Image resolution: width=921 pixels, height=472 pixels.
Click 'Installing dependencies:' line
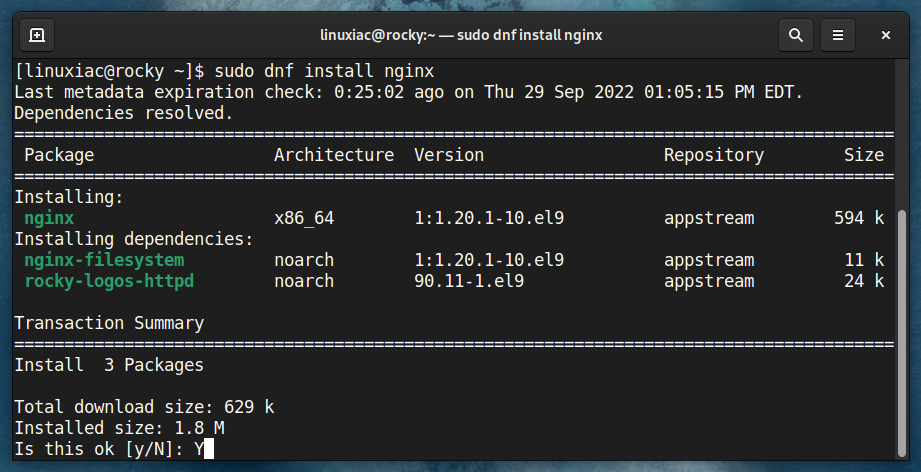coord(133,240)
